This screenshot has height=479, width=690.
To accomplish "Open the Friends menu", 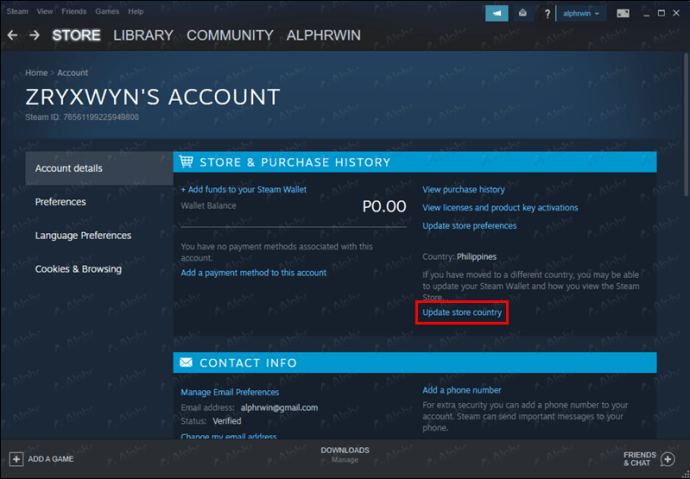I will [x=74, y=11].
